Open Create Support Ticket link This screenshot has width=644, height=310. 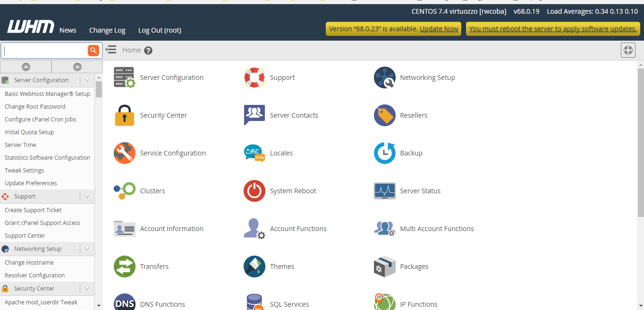coord(33,210)
